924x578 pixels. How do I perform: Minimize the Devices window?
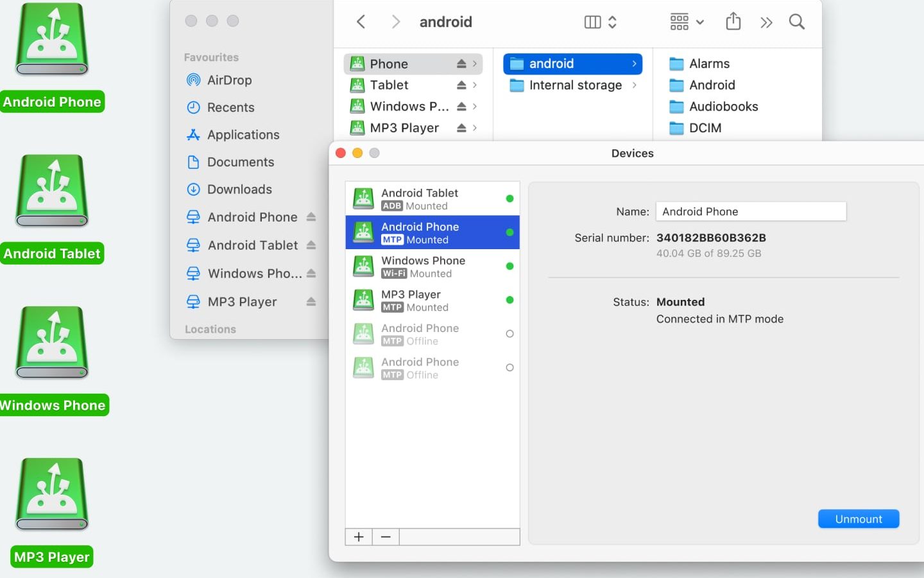(357, 153)
